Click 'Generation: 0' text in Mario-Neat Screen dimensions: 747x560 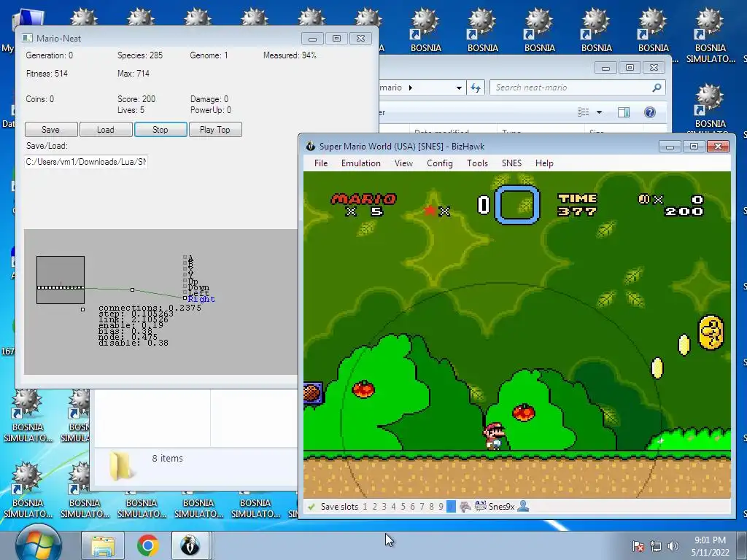50,55
